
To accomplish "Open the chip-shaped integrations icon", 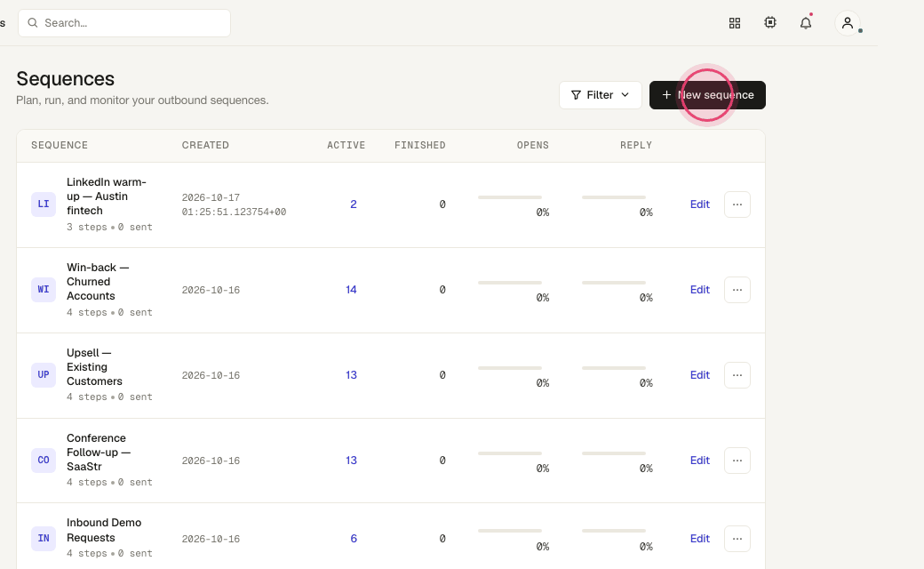I will pyautogui.click(x=770, y=23).
